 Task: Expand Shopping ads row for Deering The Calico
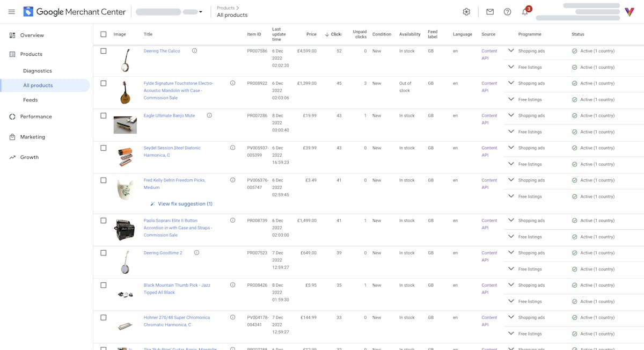click(511, 50)
